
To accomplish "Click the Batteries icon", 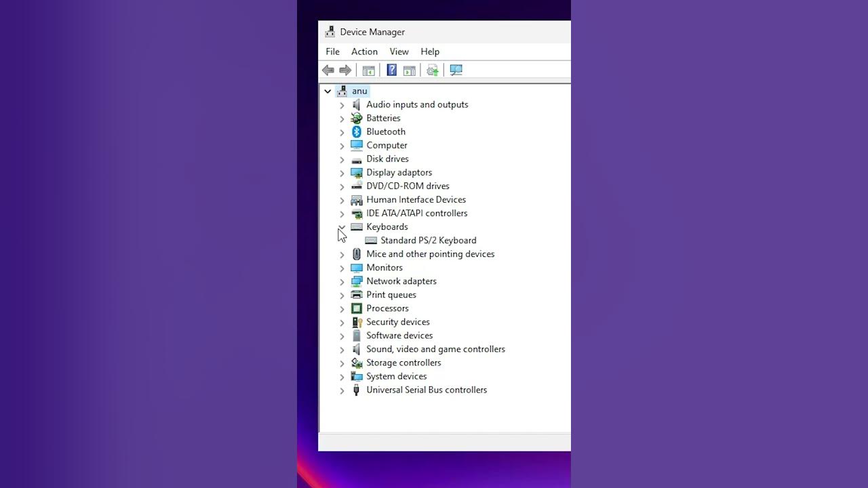I will pos(357,118).
